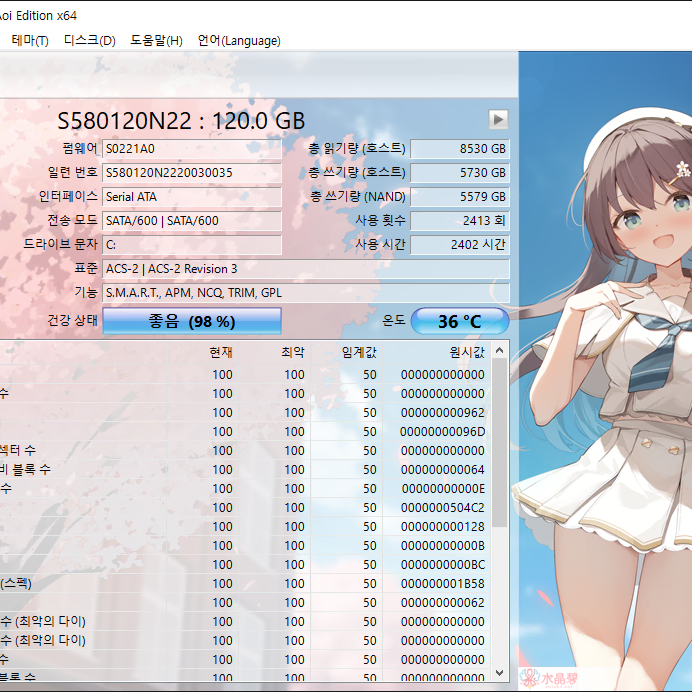The width and height of the screenshot is (692, 692).
Task: Select row with raw value 00000000000E
Action: pos(245,489)
